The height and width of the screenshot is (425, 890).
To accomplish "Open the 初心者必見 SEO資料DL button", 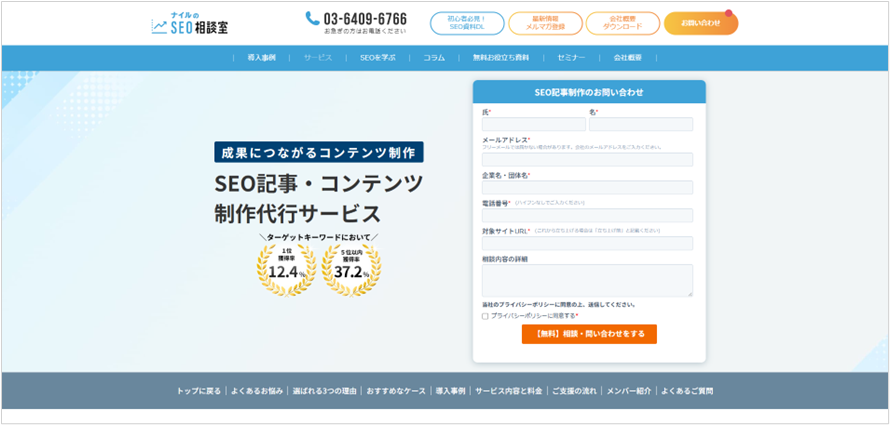I will (x=467, y=23).
